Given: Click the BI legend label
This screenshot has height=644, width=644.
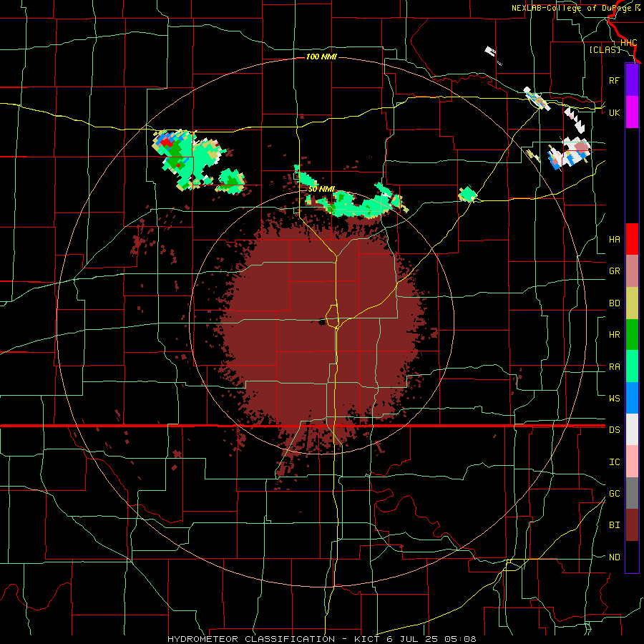Looking at the screenshot, I should (614, 525).
